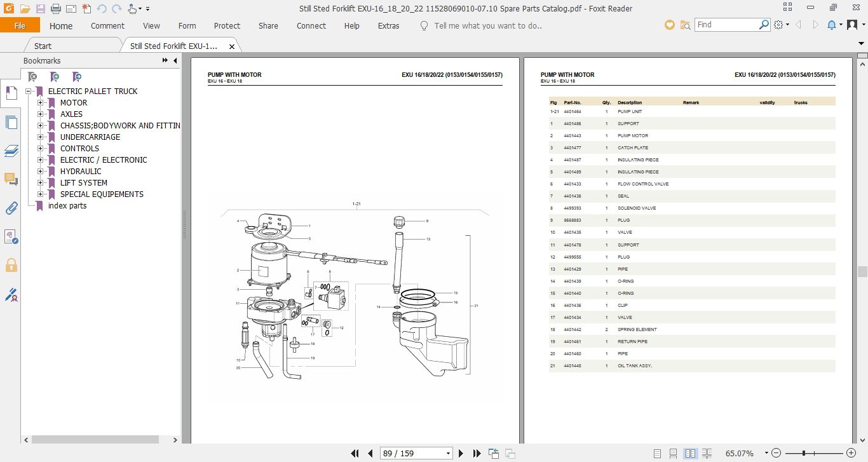Enable Continuous page view mode

[x=674, y=453]
